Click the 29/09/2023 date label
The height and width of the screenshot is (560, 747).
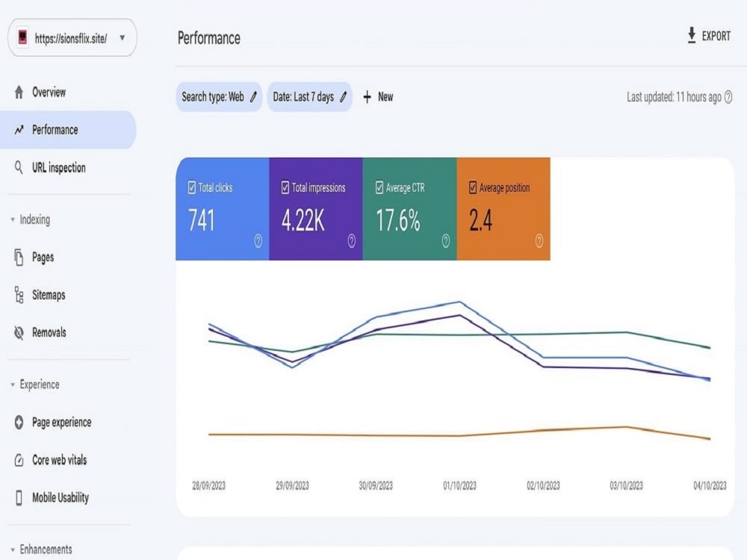(292, 486)
